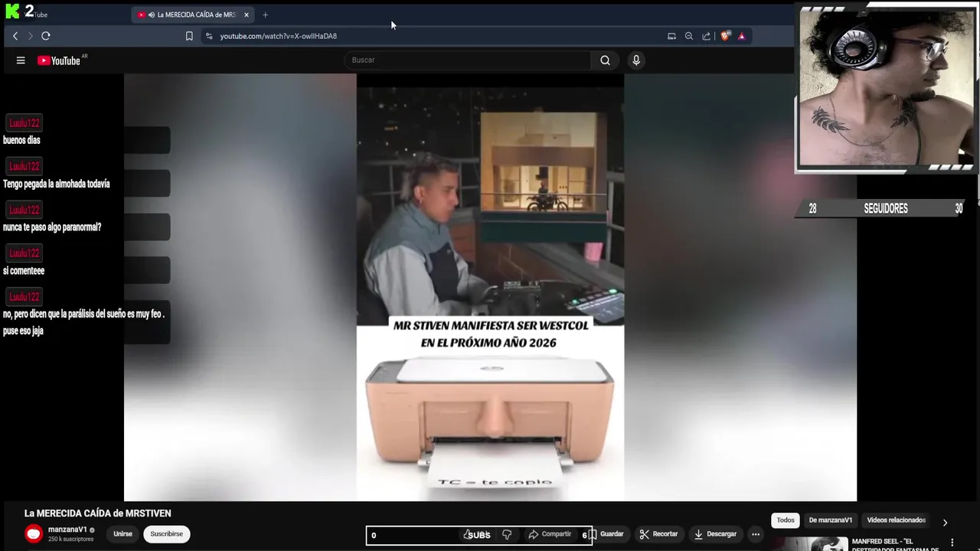Click the cast/media icon in address bar
Screen dimensions: 980x551
(x=671, y=36)
